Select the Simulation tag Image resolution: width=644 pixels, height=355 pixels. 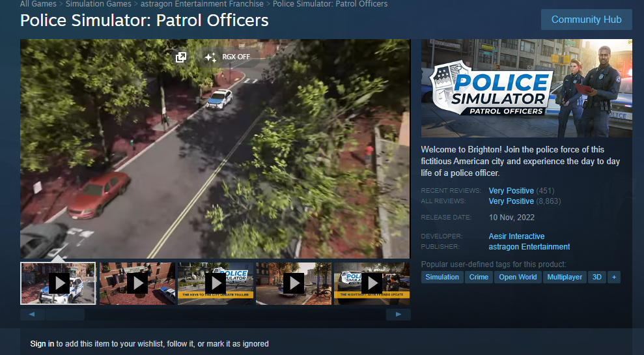tap(442, 277)
